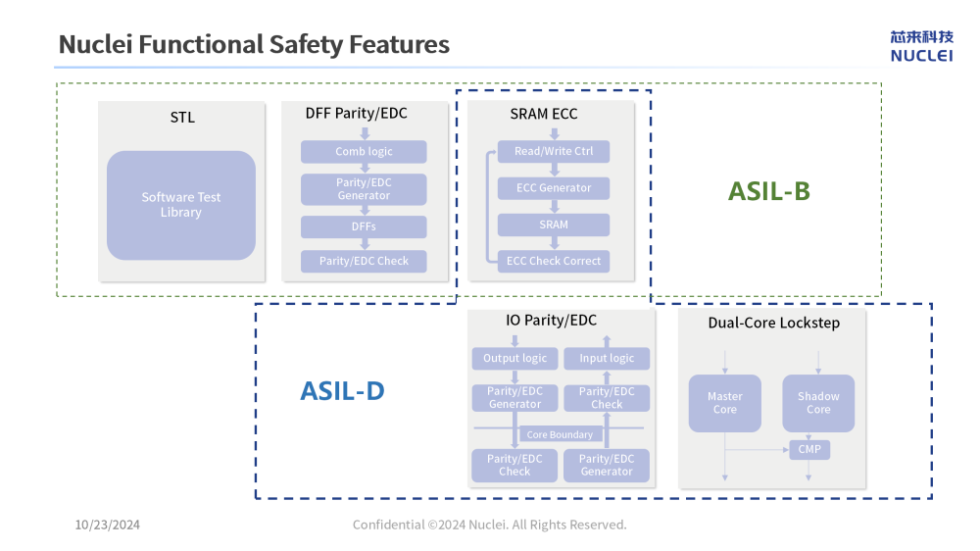Viewport: 980px width, 551px height.
Task: Click the "DFF Parity/EDC" heading
Action: (x=357, y=113)
